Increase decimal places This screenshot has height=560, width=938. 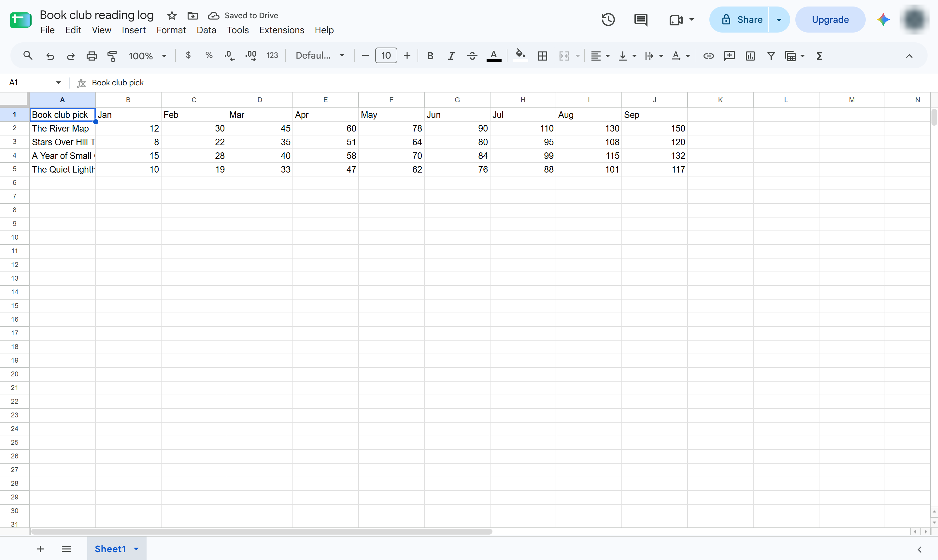pos(251,56)
